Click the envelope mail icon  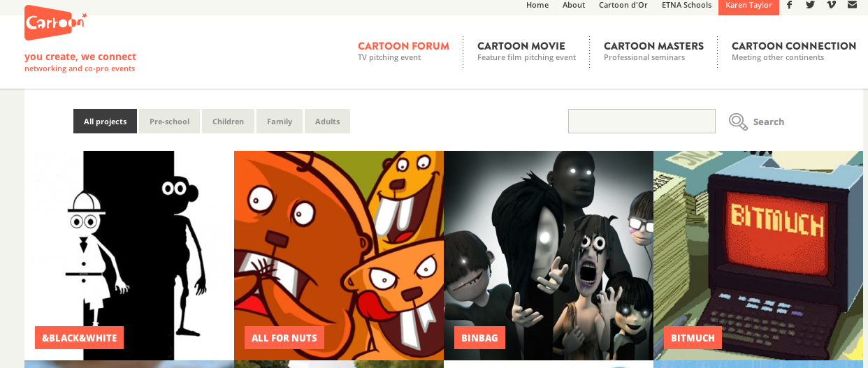pyautogui.click(x=852, y=5)
